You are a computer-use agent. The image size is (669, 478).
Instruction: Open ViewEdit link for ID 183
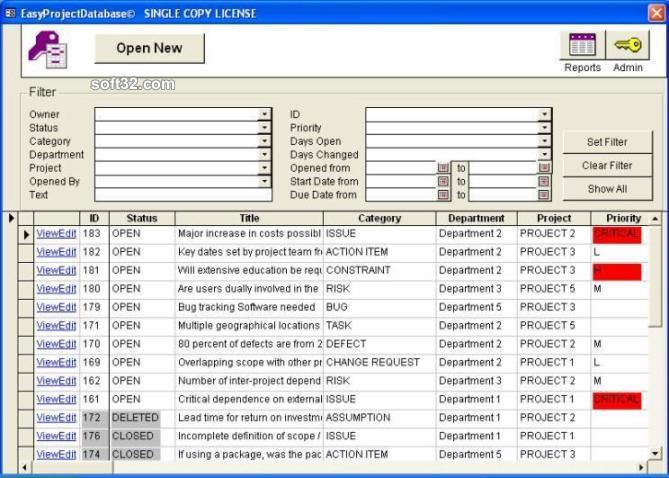pos(56,234)
